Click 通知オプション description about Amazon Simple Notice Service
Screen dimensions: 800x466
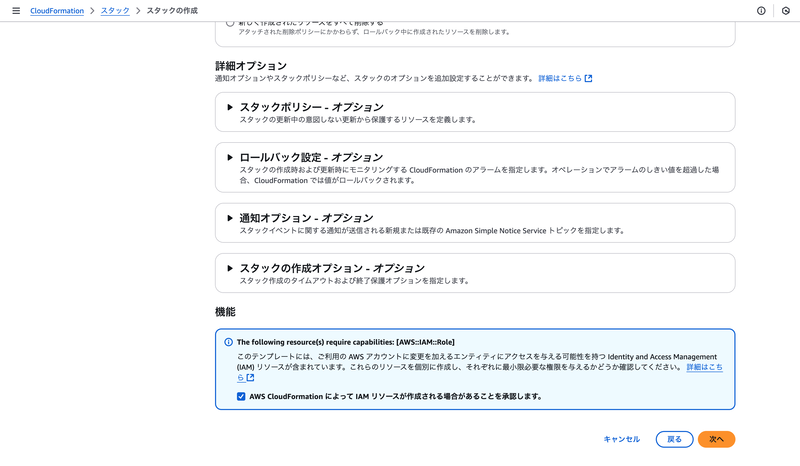point(433,231)
